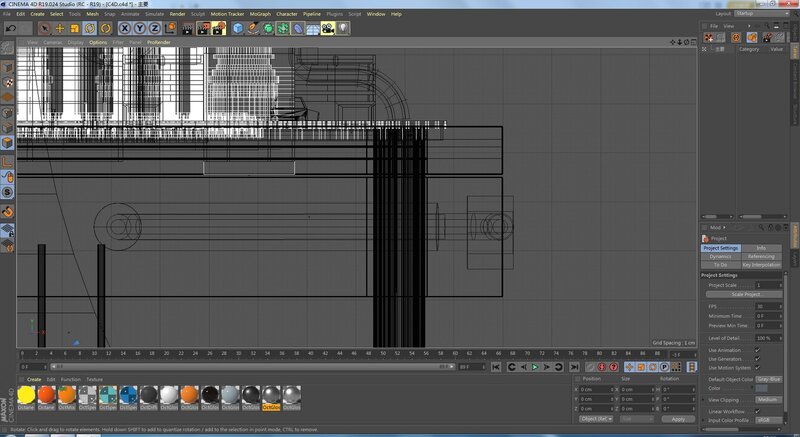Toggle the Use Animation checkbox
The image size is (800, 437).
click(x=757, y=350)
